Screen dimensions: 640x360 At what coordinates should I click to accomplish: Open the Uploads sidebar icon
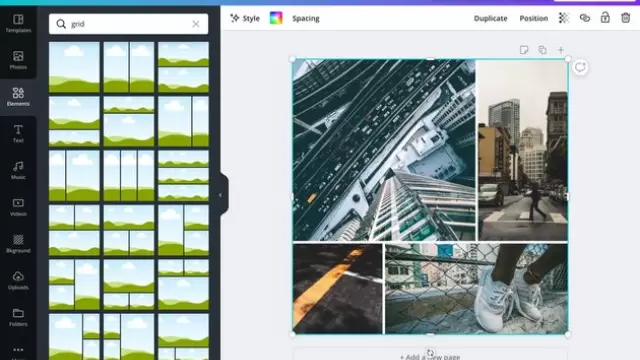click(18, 280)
